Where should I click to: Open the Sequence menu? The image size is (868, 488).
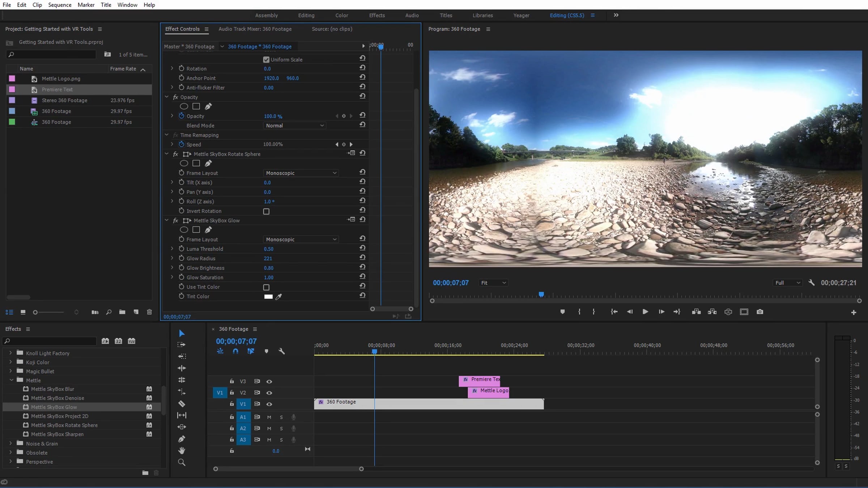pos(60,5)
